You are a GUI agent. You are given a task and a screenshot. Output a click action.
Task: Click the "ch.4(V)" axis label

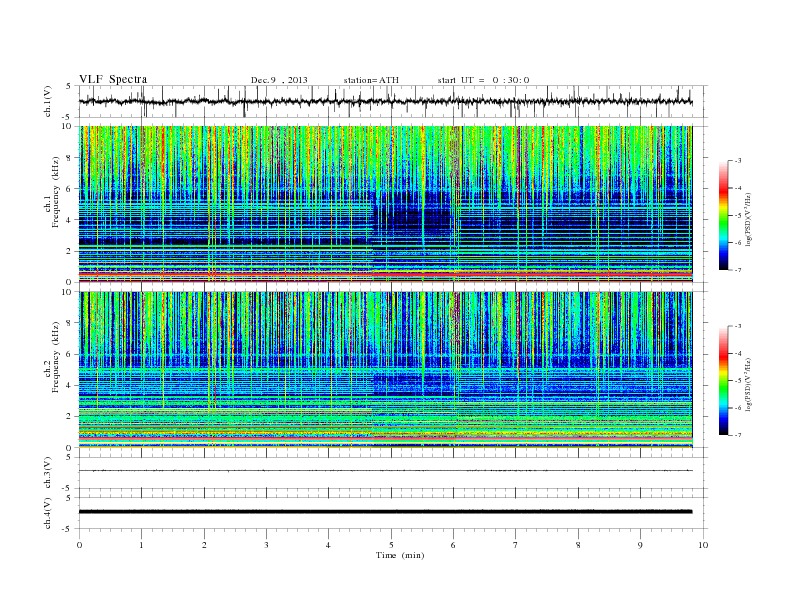point(47,513)
